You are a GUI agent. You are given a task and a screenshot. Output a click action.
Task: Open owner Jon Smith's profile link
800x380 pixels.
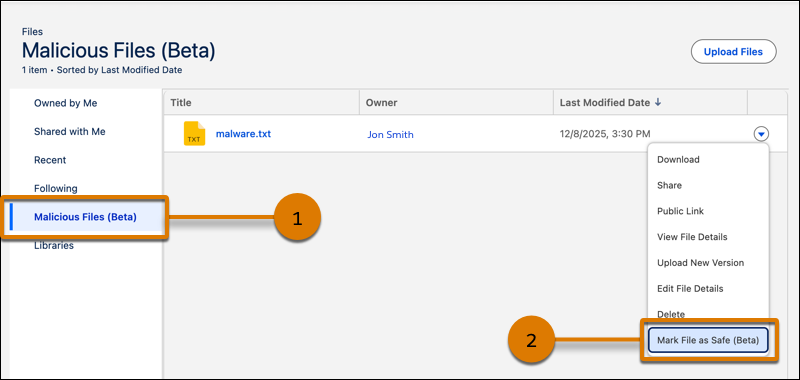(x=390, y=135)
